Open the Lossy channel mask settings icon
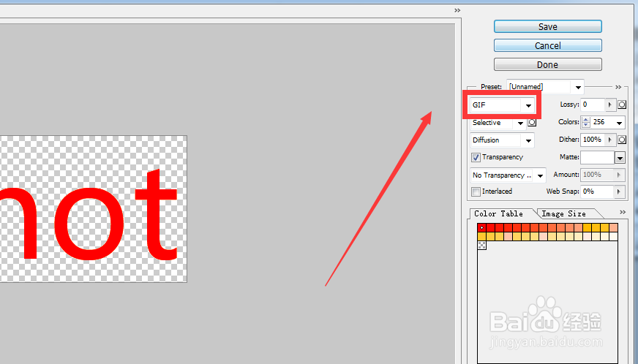 [622, 105]
